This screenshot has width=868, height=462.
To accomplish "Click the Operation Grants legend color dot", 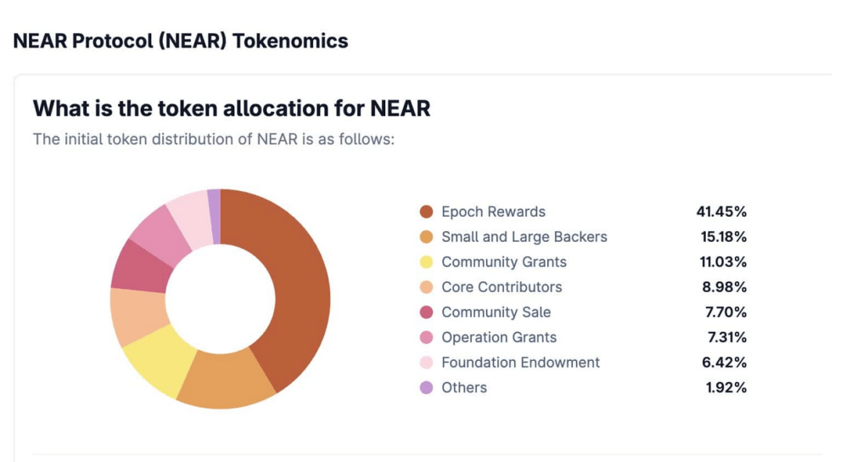I will click(x=426, y=337).
